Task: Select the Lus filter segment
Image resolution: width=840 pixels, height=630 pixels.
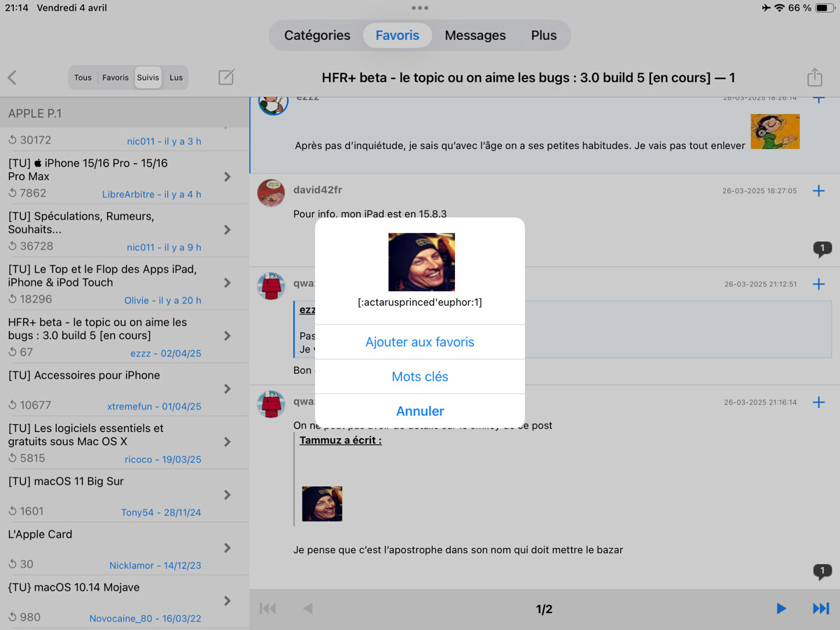Action: click(x=176, y=78)
